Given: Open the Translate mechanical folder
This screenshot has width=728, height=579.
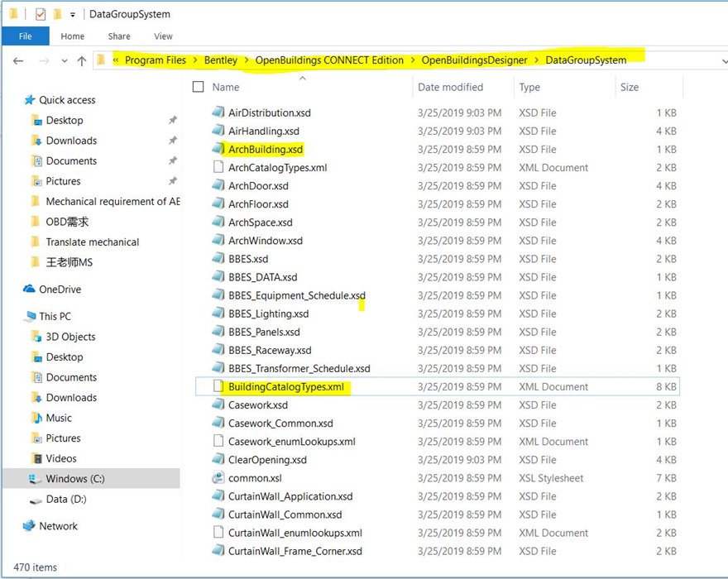Looking at the screenshot, I should (93, 242).
